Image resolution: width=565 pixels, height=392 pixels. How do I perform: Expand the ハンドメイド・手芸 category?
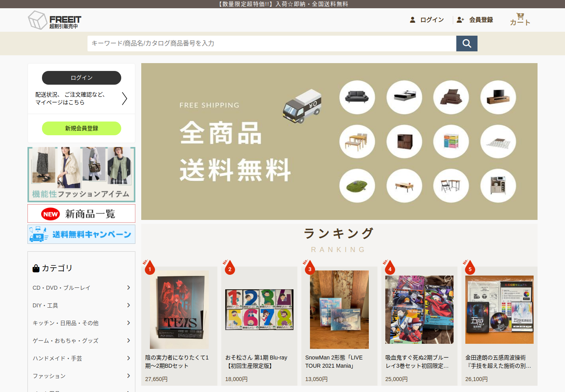(x=81, y=358)
